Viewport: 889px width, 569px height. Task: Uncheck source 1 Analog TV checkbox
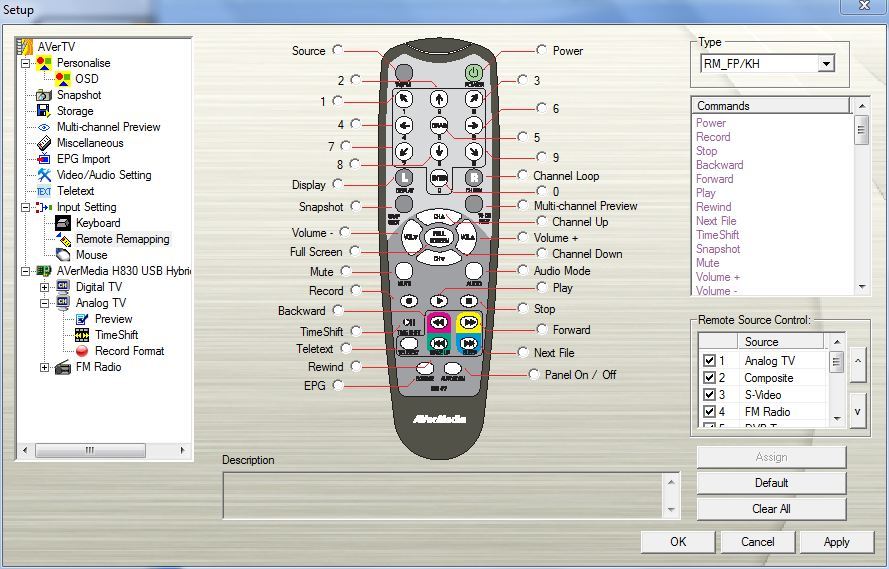pyautogui.click(x=709, y=360)
